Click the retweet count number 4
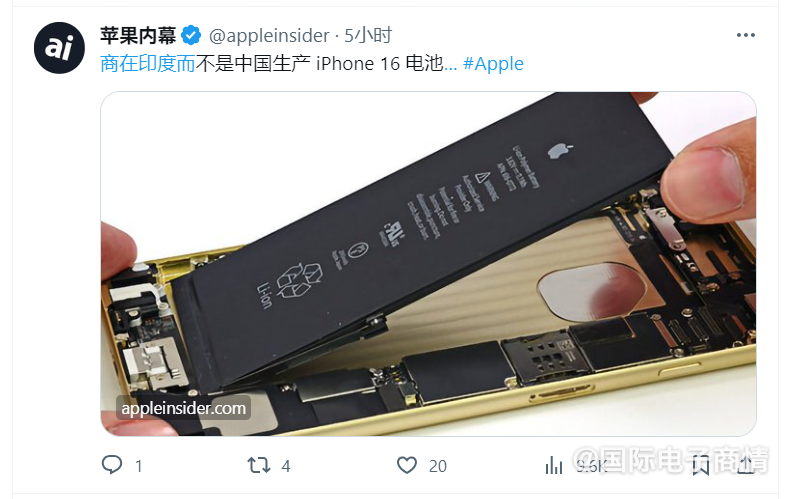This screenshot has width=790, height=499. [x=286, y=466]
